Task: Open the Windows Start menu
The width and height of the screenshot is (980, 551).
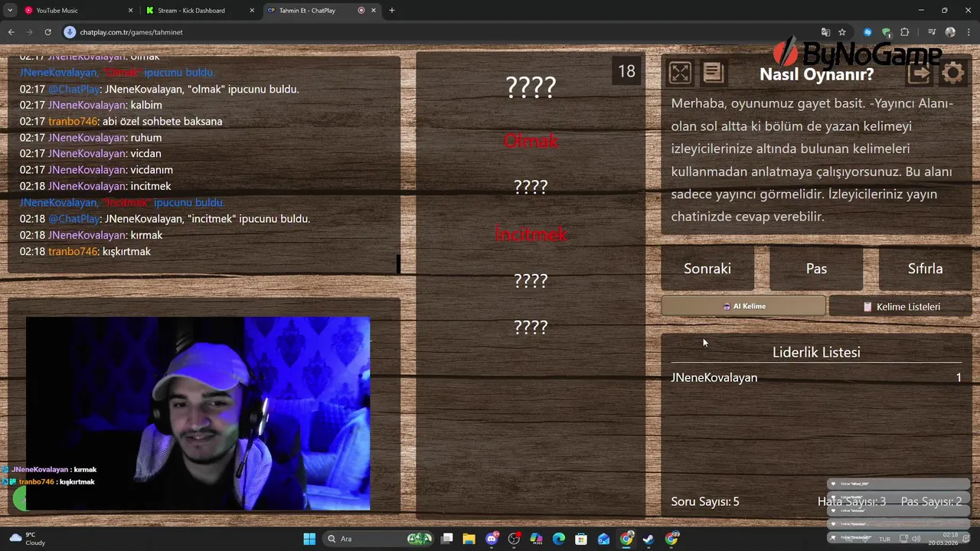Action: click(309, 539)
